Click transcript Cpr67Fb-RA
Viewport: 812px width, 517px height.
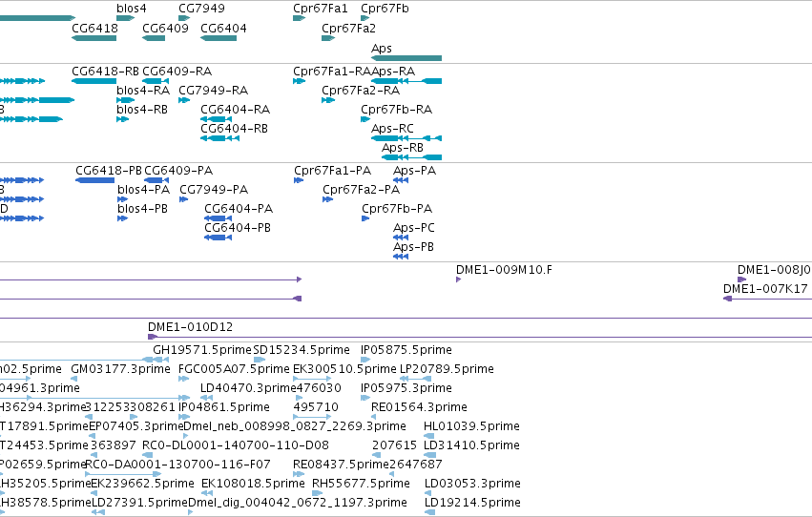point(396,110)
